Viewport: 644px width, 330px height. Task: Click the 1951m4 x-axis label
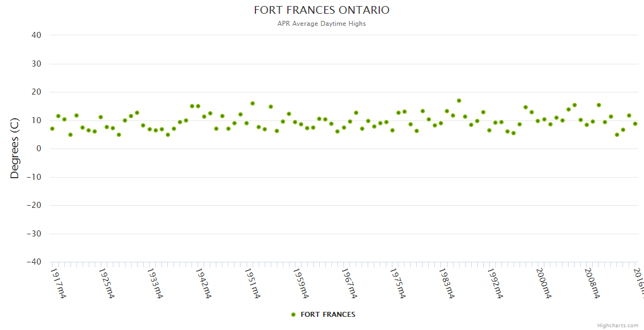click(x=252, y=283)
